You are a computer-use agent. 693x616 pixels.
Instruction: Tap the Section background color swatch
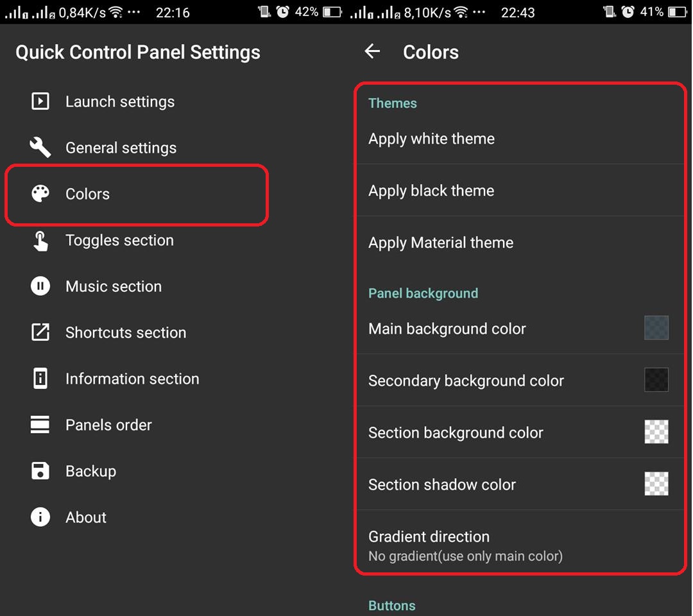pyautogui.click(x=656, y=432)
